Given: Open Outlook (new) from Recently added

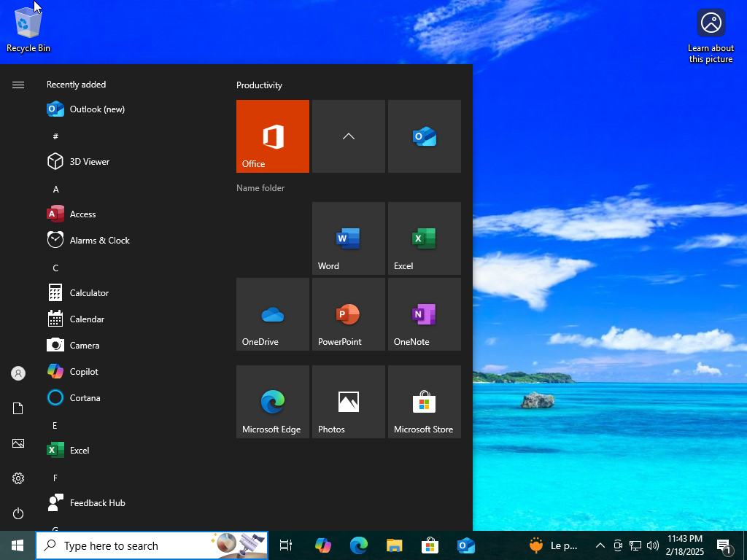Looking at the screenshot, I should [x=128, y=109].
